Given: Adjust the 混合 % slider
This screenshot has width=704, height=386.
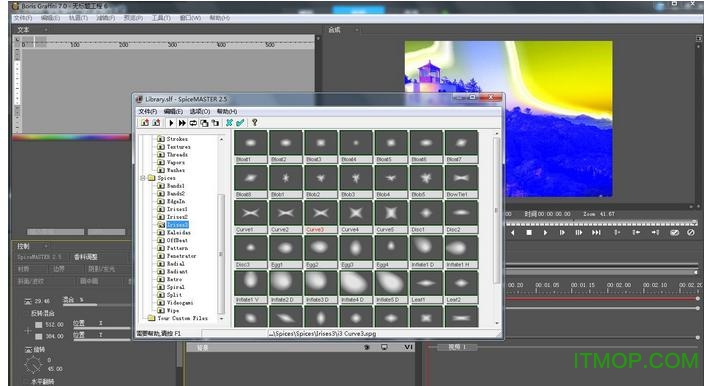Looking at the screenshot, I should click(97, 305).
